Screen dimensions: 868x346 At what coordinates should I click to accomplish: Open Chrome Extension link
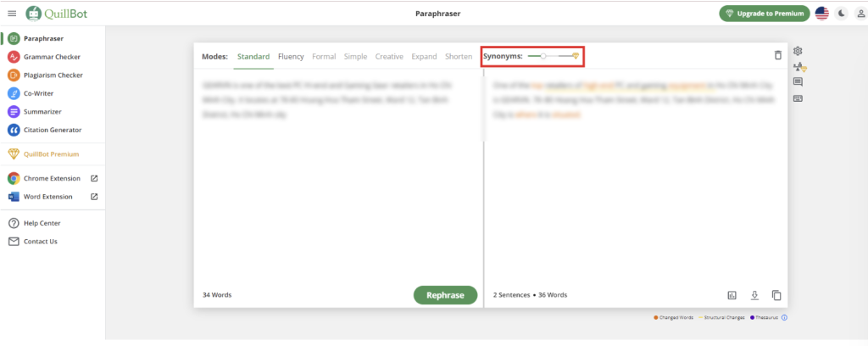point(52,178)
